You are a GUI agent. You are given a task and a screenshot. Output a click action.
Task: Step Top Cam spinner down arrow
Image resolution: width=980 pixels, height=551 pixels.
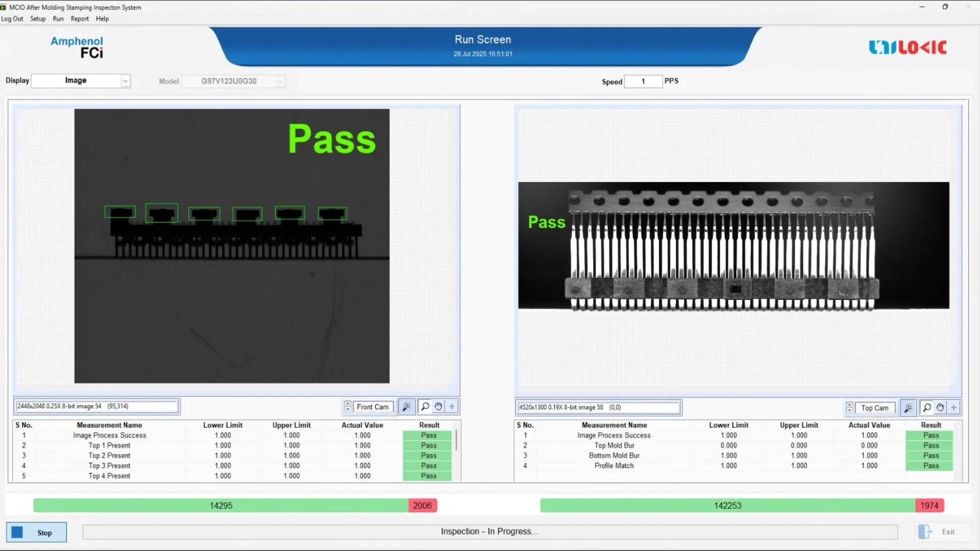click(849, 410)
